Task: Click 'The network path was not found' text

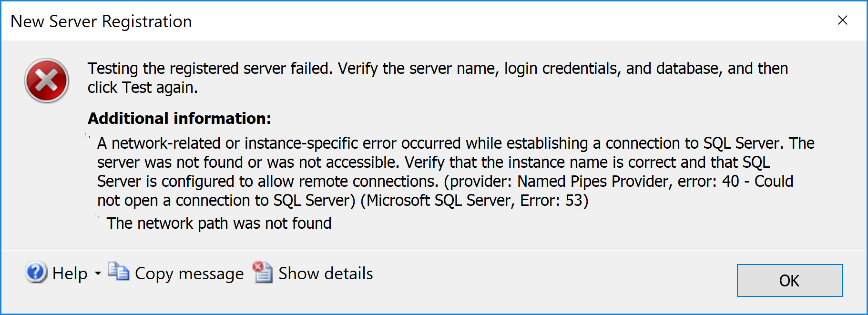Action: tap(219, 223)
